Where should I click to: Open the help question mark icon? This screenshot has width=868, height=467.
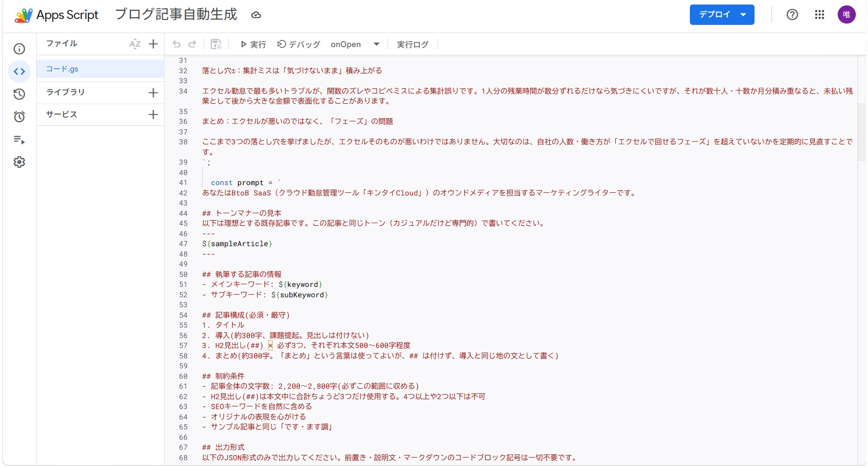point(792,14)
